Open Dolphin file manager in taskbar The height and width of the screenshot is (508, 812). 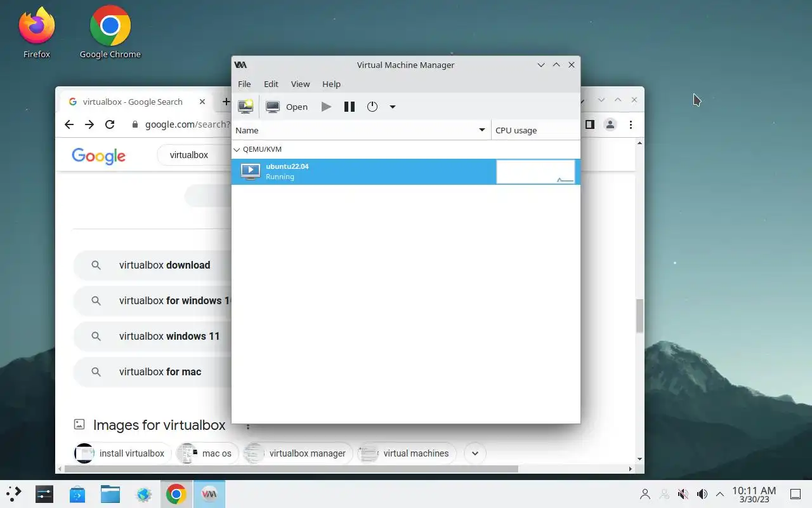point(110,494)
